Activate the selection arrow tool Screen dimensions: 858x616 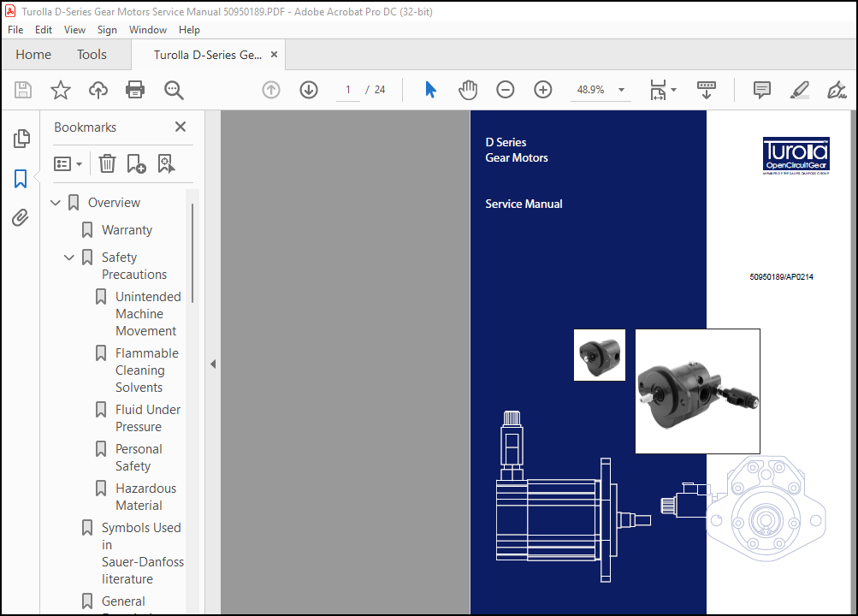point(430,90)
